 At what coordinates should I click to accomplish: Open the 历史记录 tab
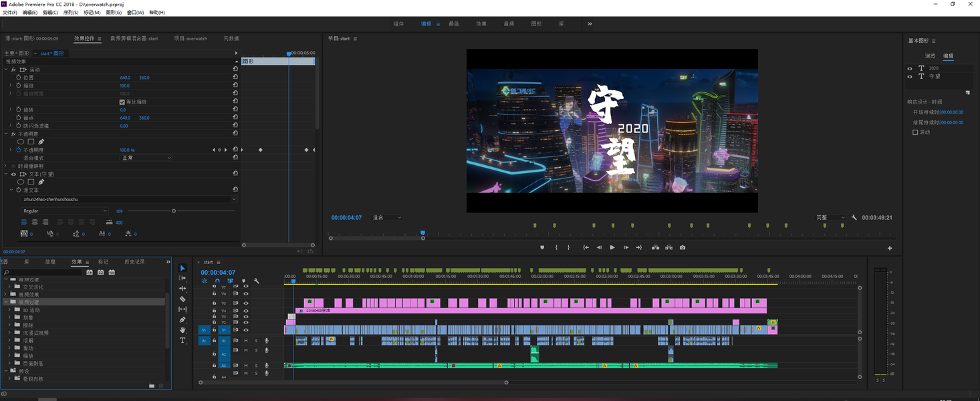(134, 262)
